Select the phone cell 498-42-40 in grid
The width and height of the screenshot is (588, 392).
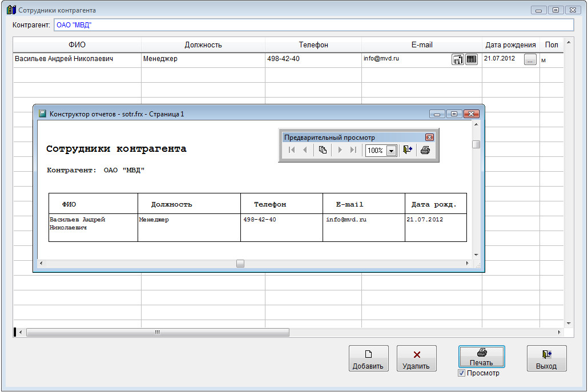pos(313,60)
